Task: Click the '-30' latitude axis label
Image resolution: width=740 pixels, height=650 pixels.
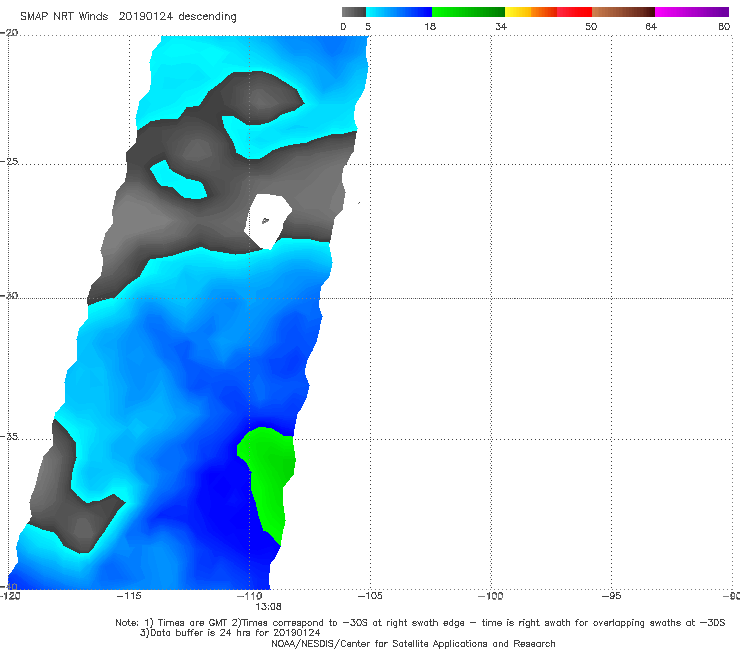Action: click(9, 295)
